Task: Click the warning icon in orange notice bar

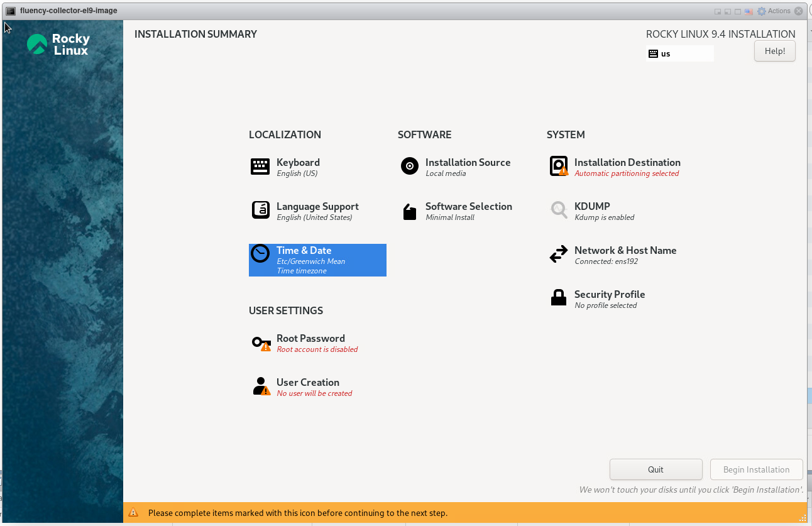Action: (133, 513)
